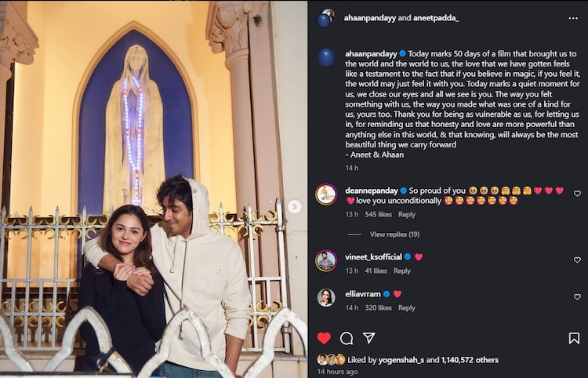Reply to elliavrram's comment
The width and height of the screenshot is (588, 378).
pos(407,308)
